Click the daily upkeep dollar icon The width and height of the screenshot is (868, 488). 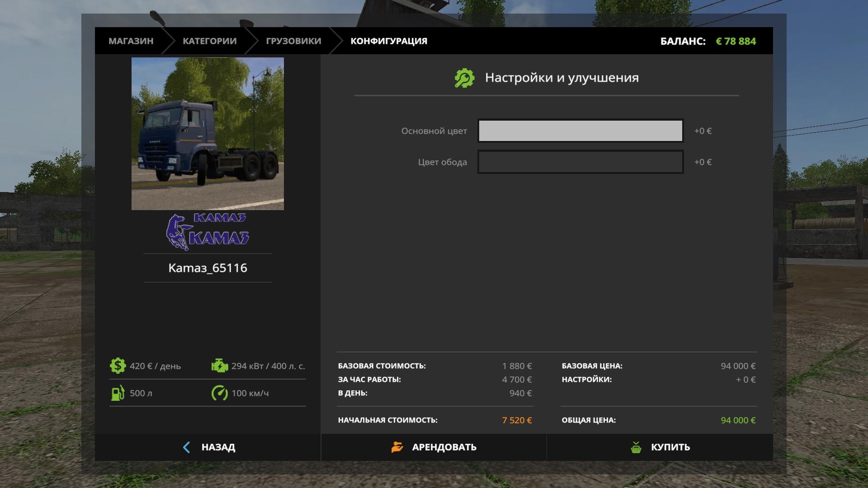(x=118, y=366)
